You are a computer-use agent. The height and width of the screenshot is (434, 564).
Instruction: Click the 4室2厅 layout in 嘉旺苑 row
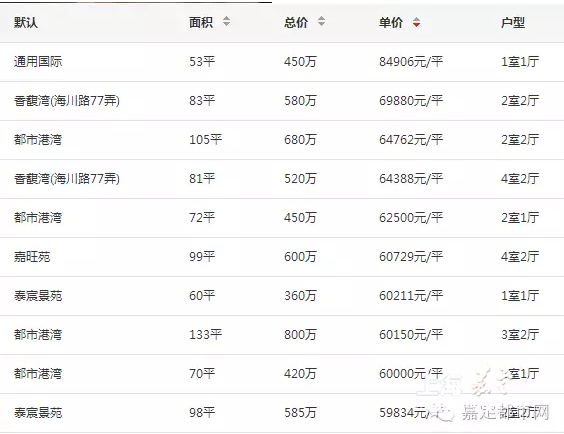click(520, 257)
